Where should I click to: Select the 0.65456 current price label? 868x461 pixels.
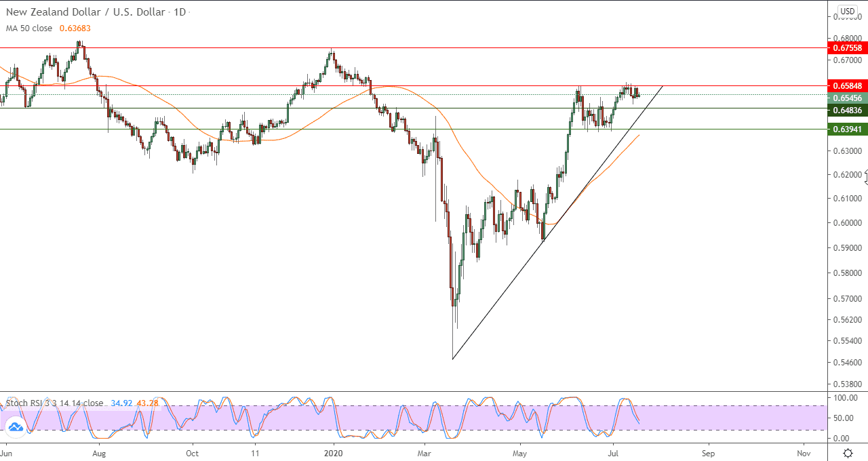coord(848,98)
